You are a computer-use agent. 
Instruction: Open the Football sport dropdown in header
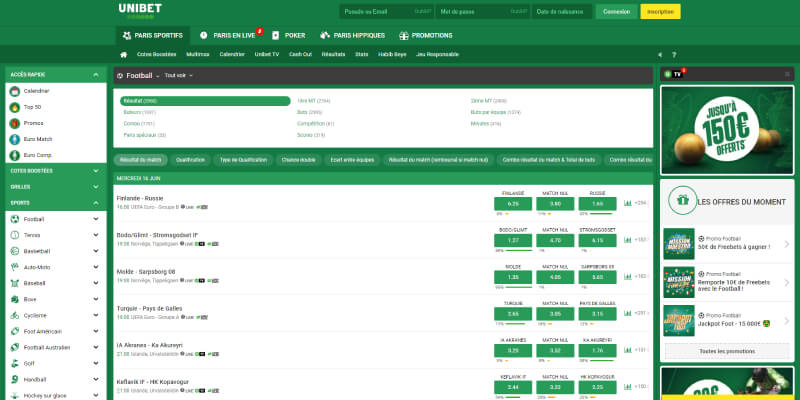[x=138, y=76]
